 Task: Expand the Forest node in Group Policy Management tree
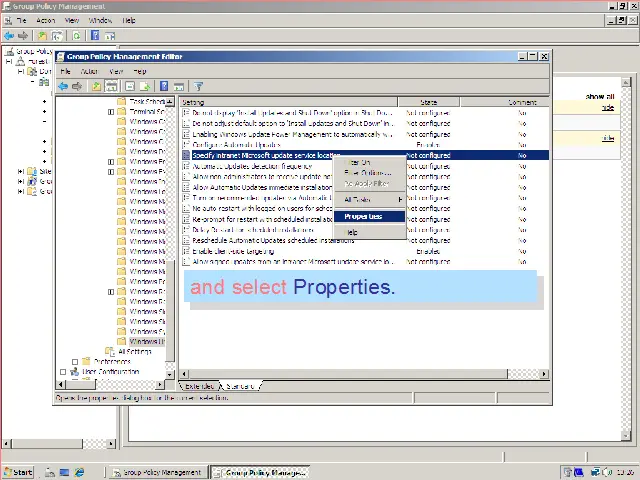9,62
